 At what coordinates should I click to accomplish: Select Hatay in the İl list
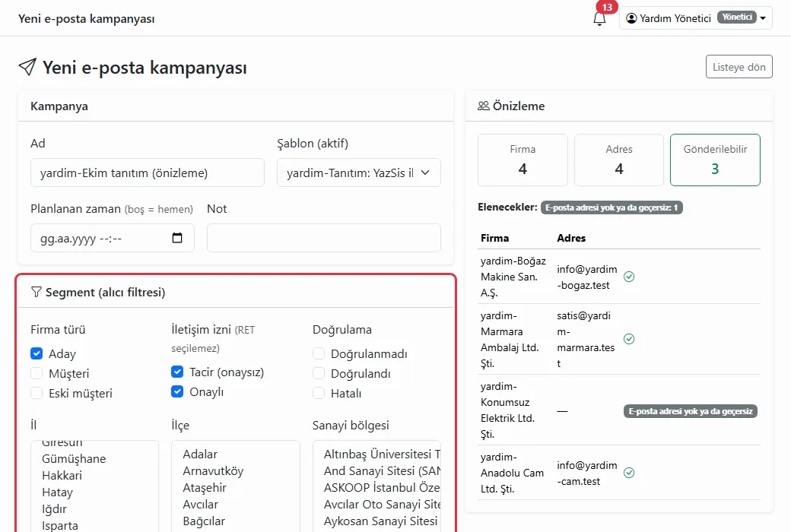tap(57, 492)
